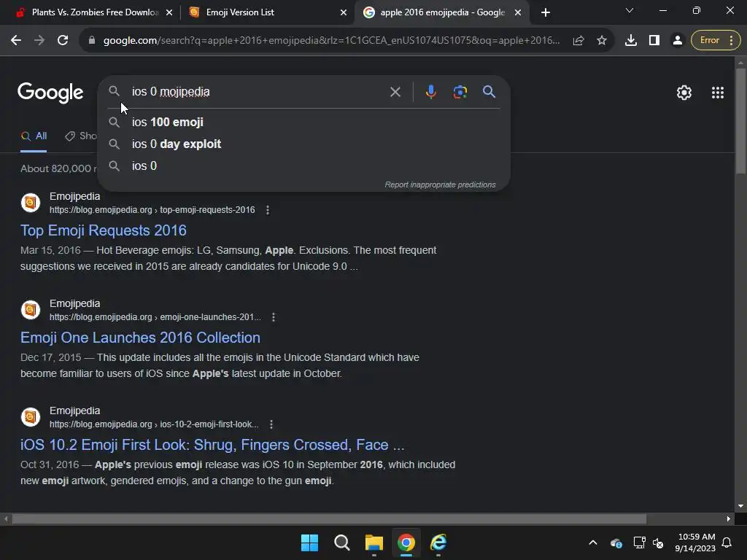The width and height of the screenshot is (747, 560).
Task: Click into the search text field
Action: [258, 92]
